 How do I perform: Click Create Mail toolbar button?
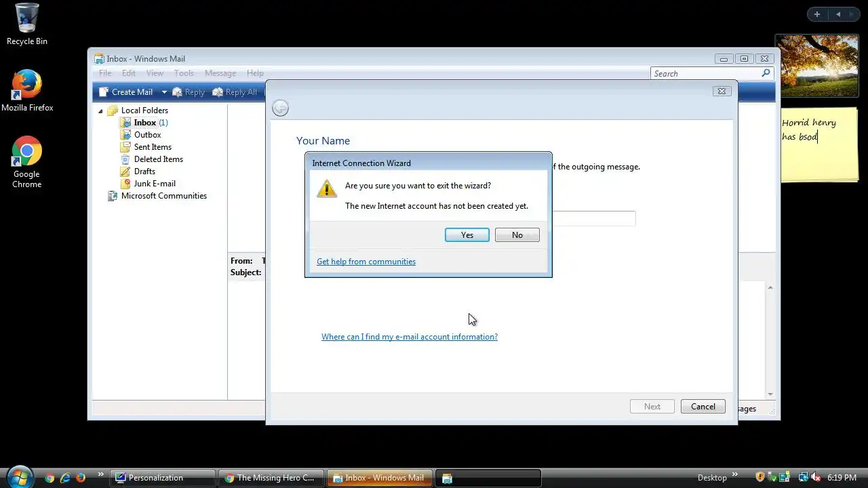(x=126, y=92)
